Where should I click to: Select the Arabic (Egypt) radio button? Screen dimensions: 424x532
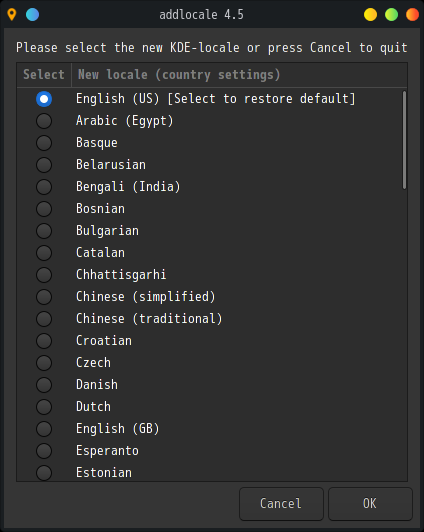tap(44, 121)
